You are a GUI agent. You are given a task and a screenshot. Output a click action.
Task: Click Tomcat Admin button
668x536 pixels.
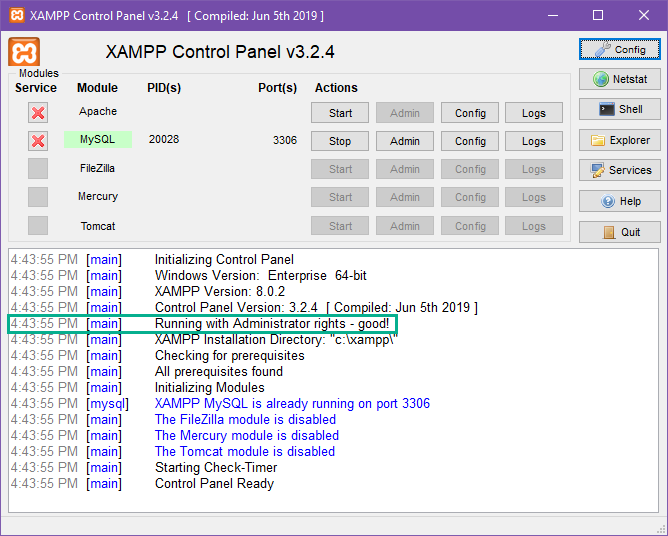405,226
